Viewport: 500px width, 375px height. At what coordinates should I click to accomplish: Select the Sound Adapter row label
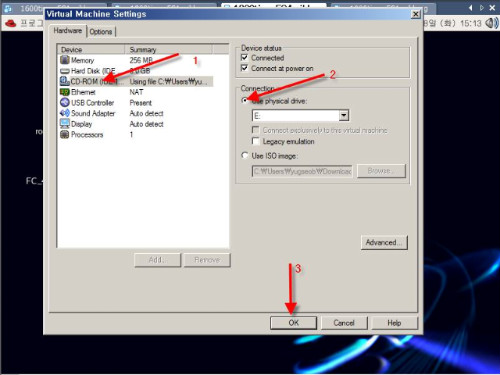[x=93, y=113]
